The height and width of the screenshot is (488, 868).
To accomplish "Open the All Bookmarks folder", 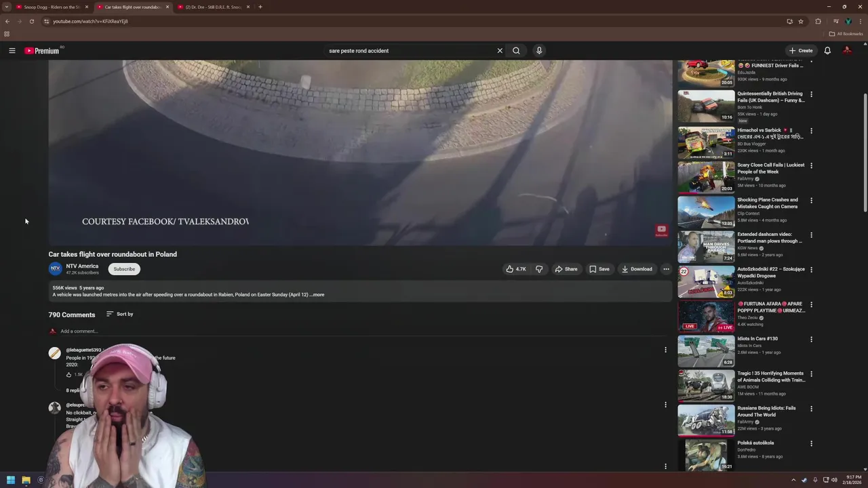I will coord(846,34).
